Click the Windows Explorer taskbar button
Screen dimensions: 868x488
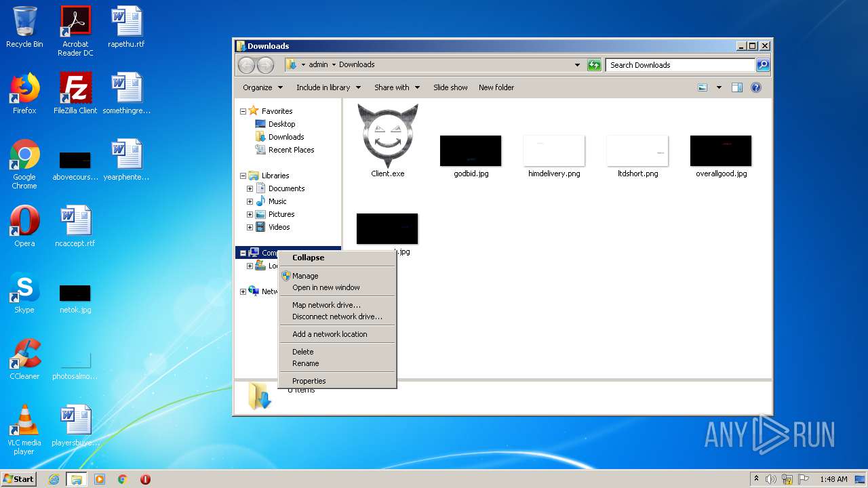tap(77, 479)
